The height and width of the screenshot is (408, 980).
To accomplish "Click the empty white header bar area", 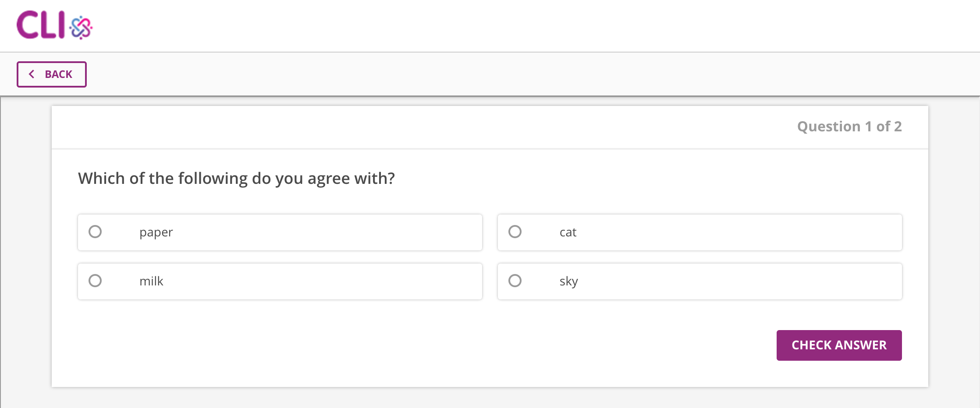I will pyautogui.click(x=526, y=26).
